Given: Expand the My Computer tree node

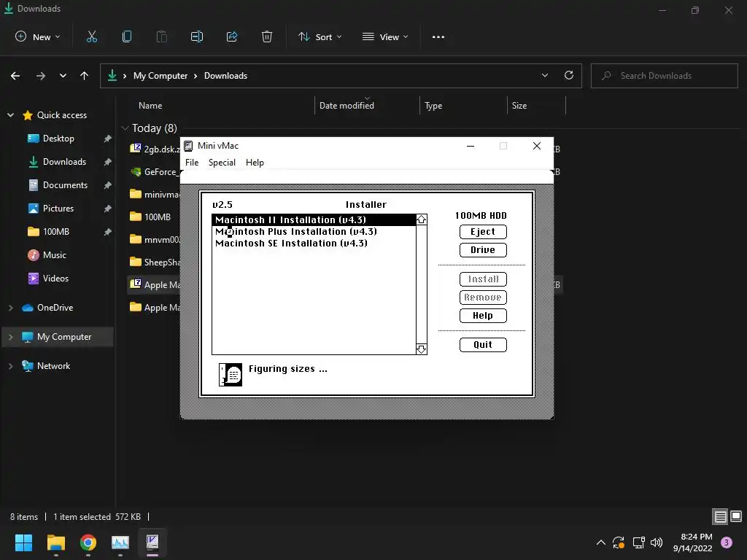Looking at the screenshot, I should pyautogui.click(x=10, y=337).
